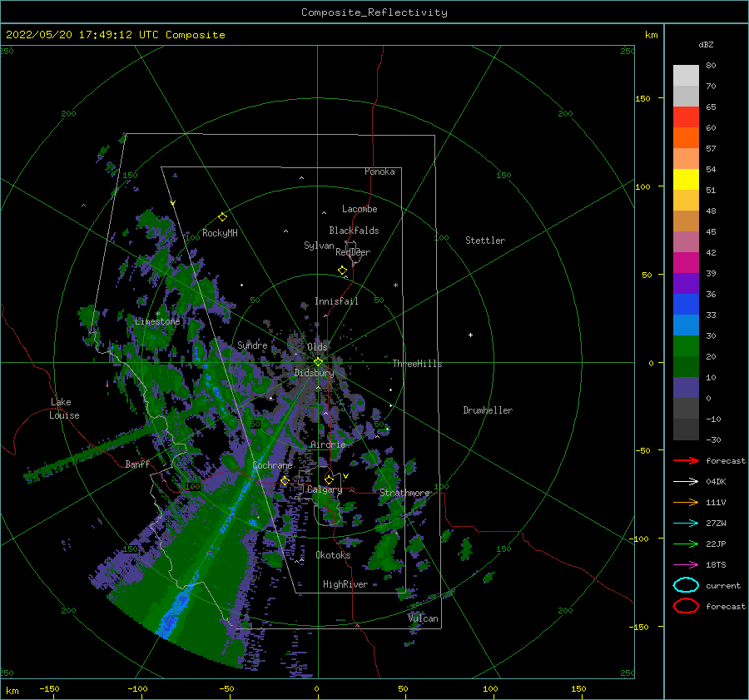Click the Stettler label on map
This screenshot has height=700, width=749.
coord(485,241)
